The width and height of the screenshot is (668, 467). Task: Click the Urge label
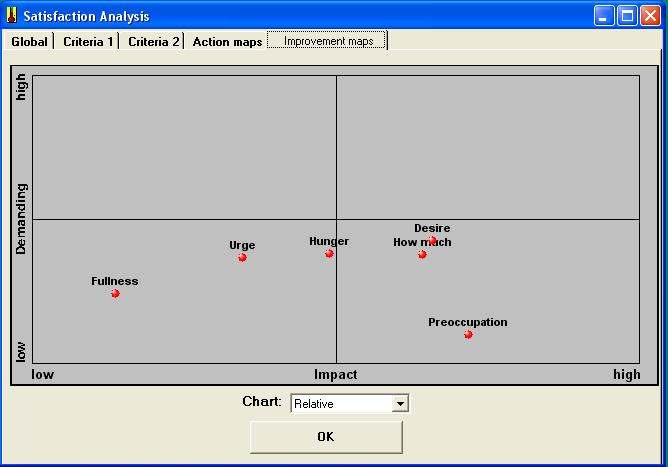coord(242,245)
